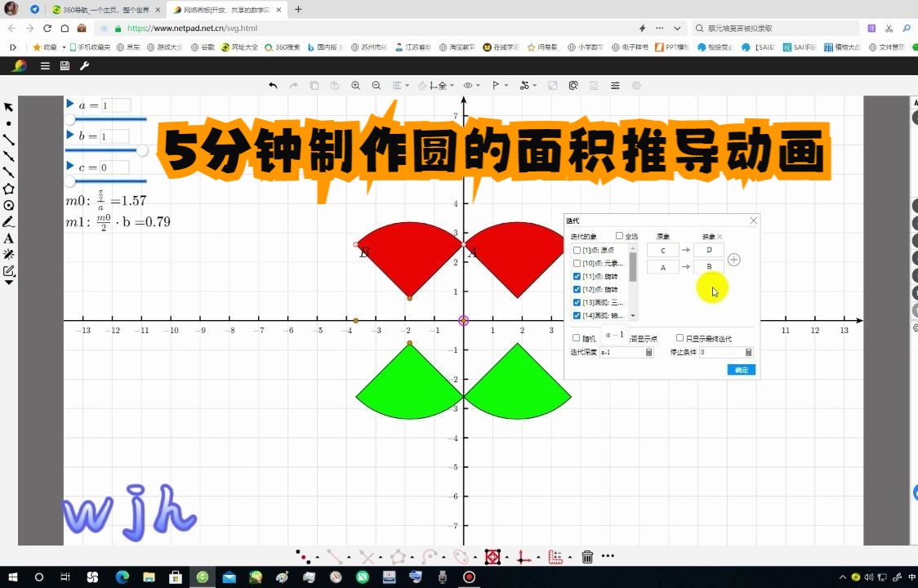Click the plus button to add a mapping pair
Viewport: 918px width, 588px height.
coord(733,259)
